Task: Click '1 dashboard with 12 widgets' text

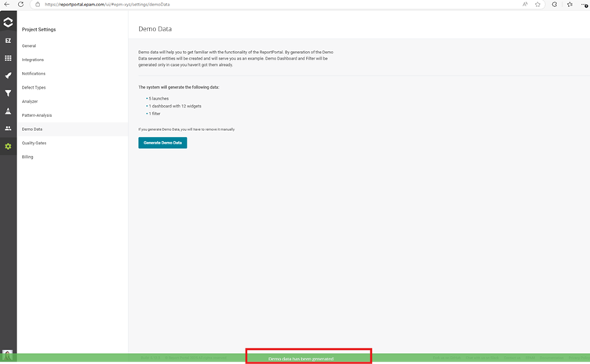Action: tap(175, 106)
